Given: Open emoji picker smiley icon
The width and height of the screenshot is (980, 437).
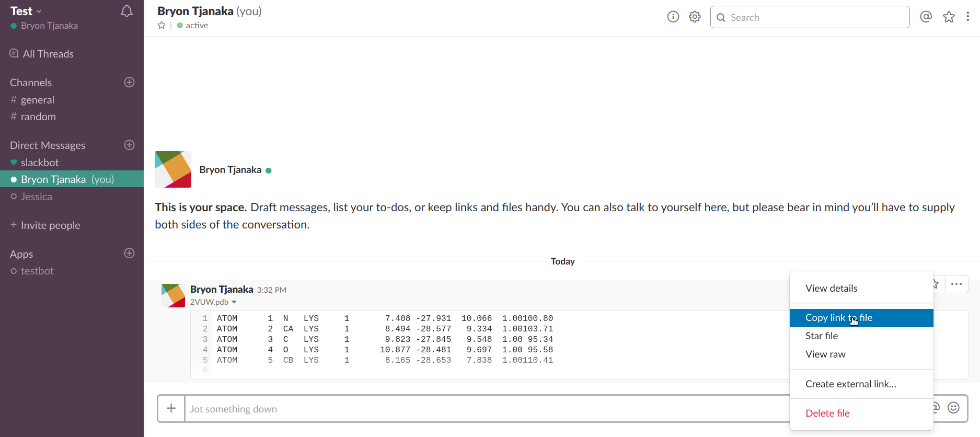Looking at the screenshot, I should [954, 408].
